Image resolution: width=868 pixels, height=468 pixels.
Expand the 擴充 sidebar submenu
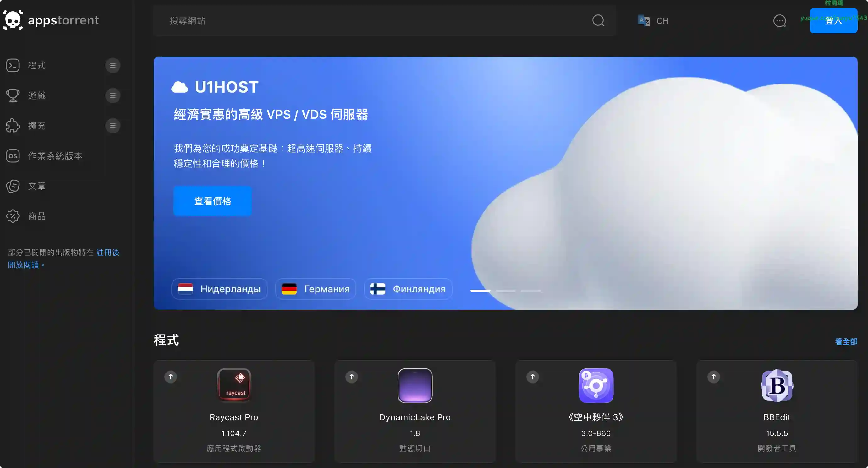pyautogui.click(x=113, y=126)
